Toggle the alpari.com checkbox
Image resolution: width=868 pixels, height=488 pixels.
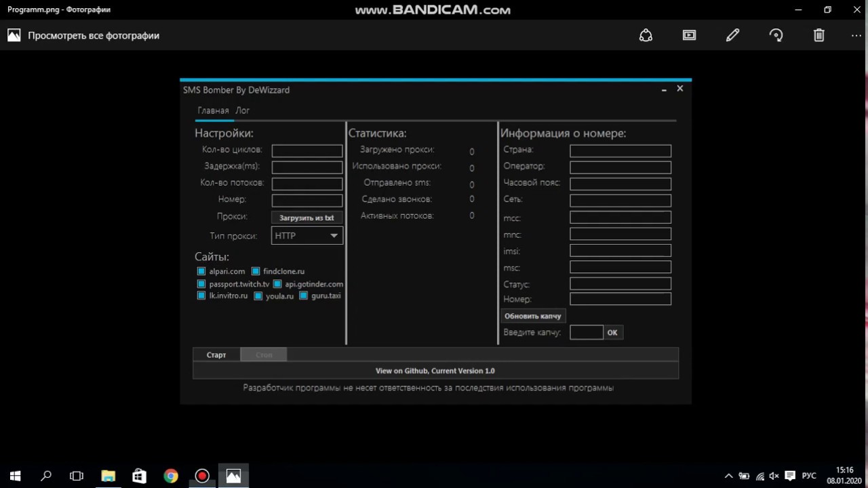click(x=201, y=271)
